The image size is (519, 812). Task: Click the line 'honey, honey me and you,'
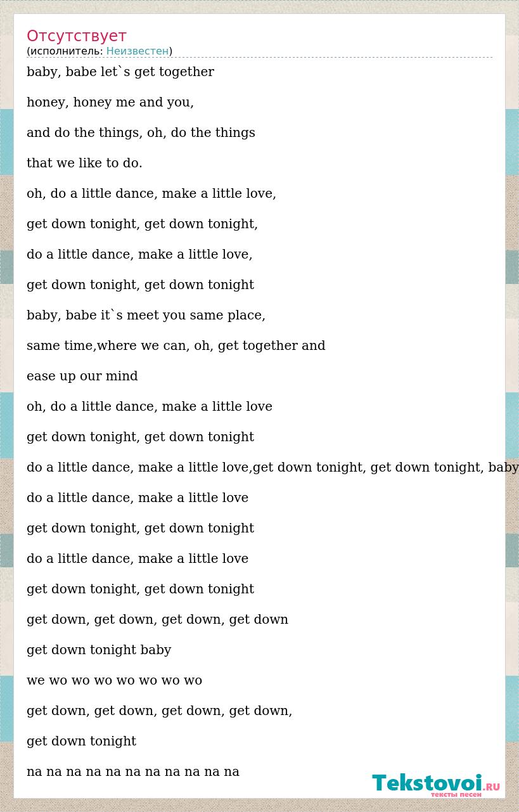point(110,103)
